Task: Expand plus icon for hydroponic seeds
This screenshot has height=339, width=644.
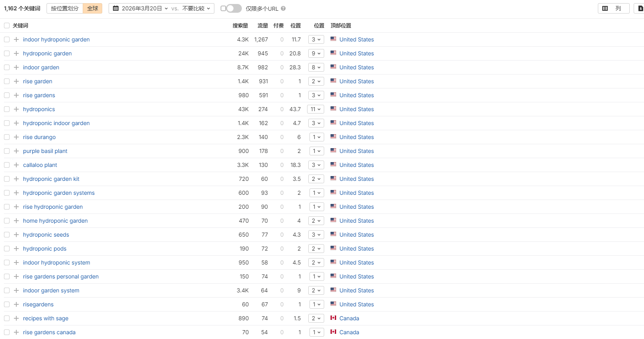Action: point(16,235)
